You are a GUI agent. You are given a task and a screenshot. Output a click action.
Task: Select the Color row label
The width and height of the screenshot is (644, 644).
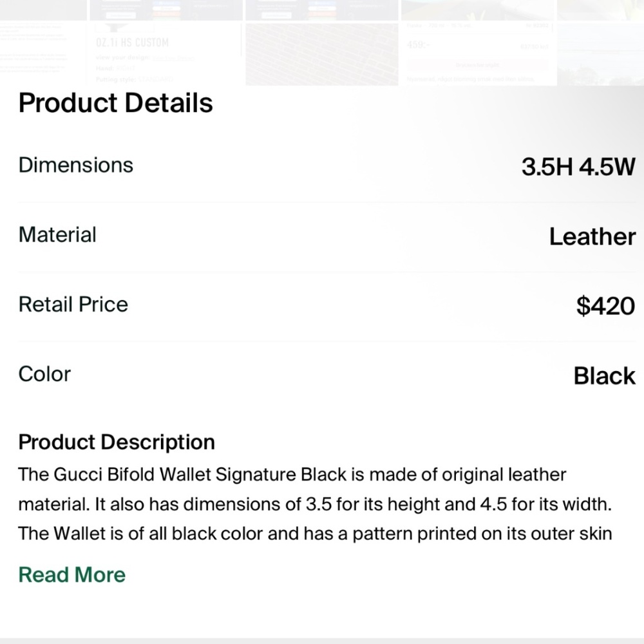click(44, 374)
